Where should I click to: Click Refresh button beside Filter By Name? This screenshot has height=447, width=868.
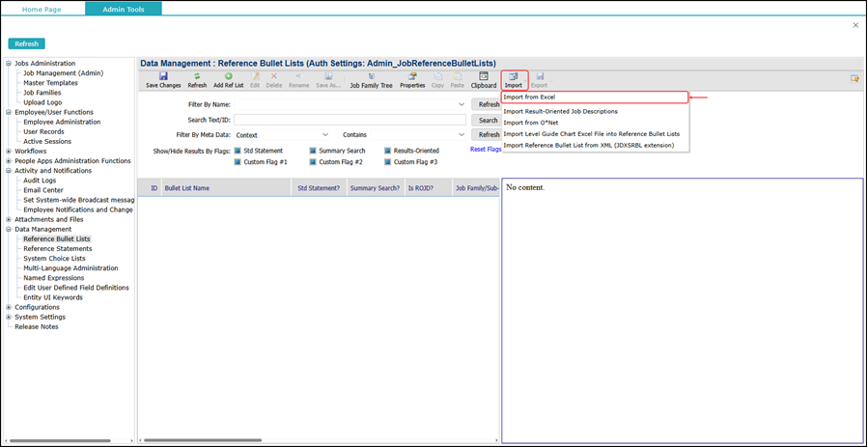tap(488, 104)
